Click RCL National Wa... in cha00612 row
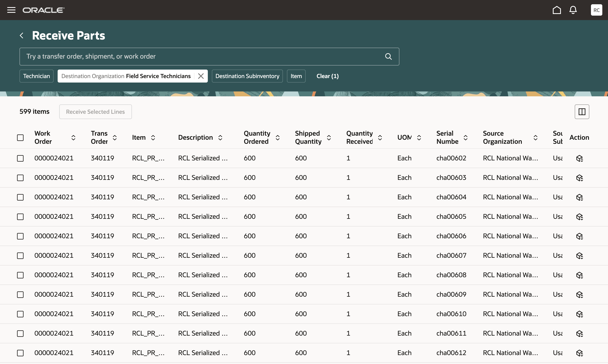 pyautogui.click(x=510, y=353)
